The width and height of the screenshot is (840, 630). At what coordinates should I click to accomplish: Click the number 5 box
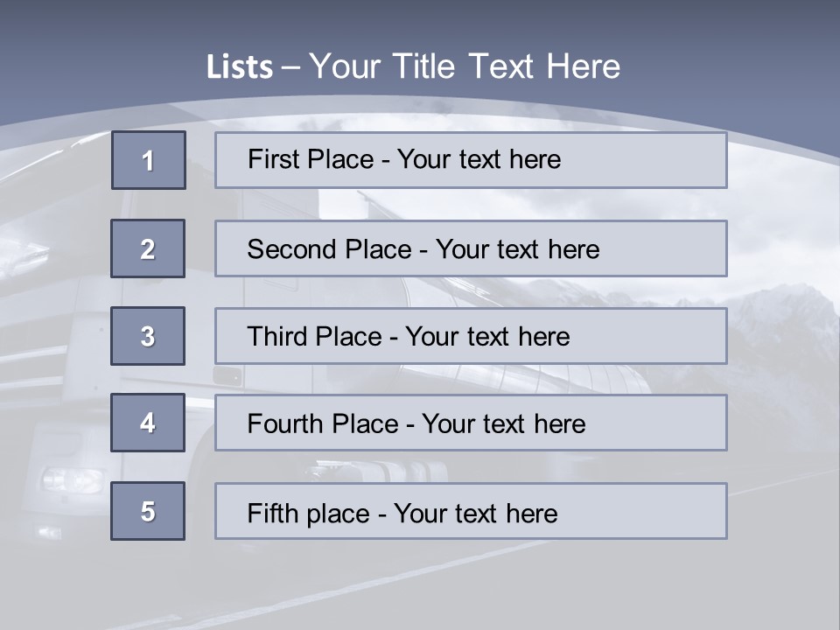pos(148,511)
